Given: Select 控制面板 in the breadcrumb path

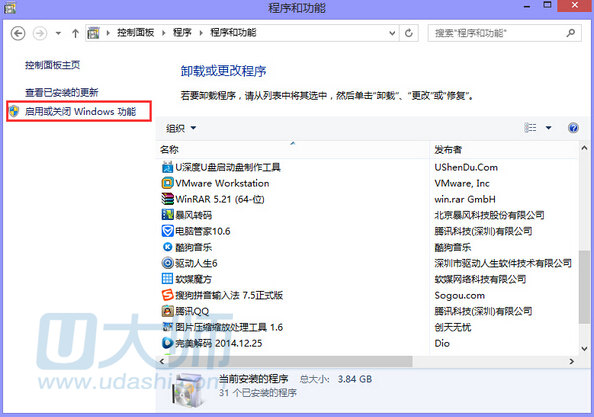Looking at the screenshot, I should [x=136, y=33].
